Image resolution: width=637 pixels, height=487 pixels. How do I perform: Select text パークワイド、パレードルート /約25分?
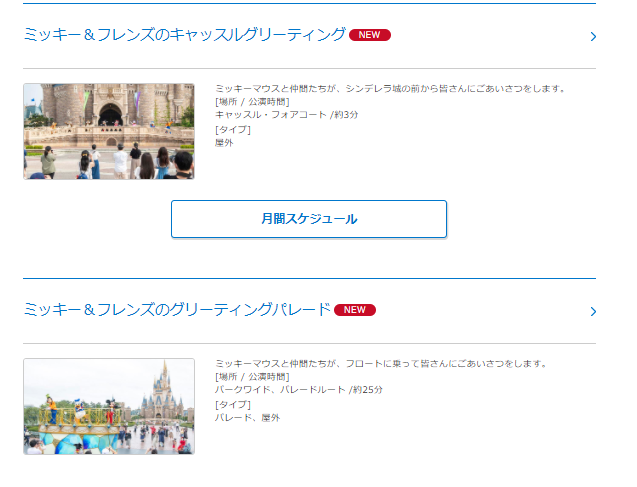pyautogui.click(x=299, y=390)
